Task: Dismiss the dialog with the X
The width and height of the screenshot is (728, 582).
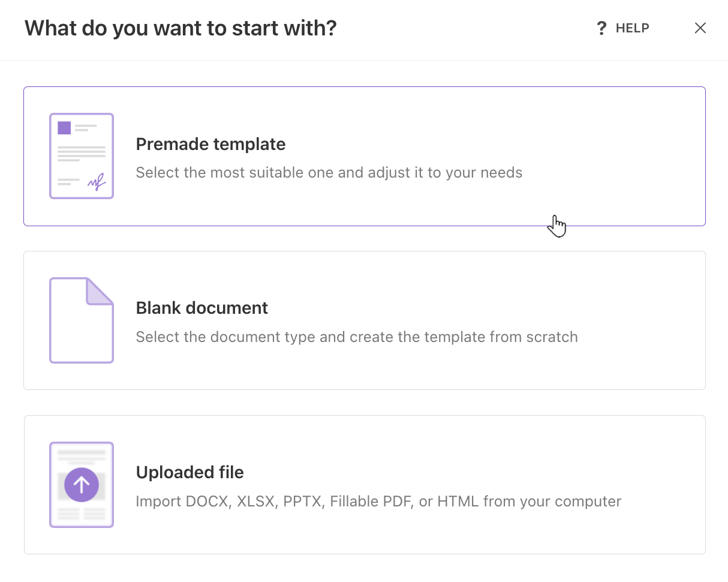Action: coord(700,28)
